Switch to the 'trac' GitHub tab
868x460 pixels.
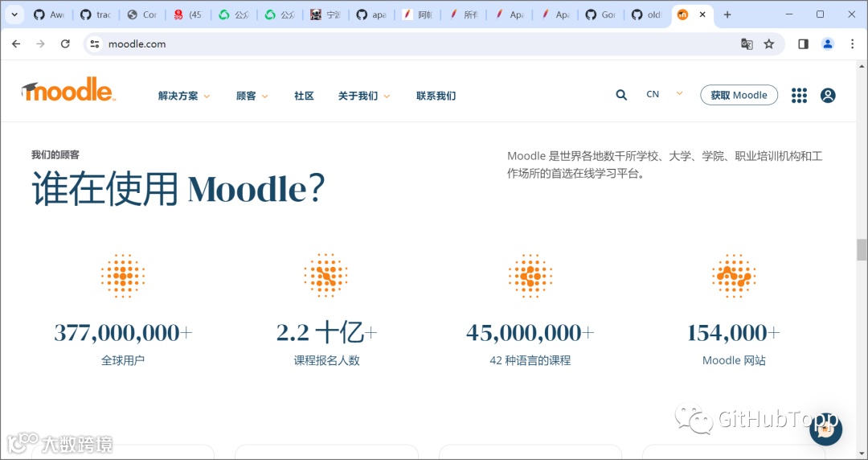[95, 15]
